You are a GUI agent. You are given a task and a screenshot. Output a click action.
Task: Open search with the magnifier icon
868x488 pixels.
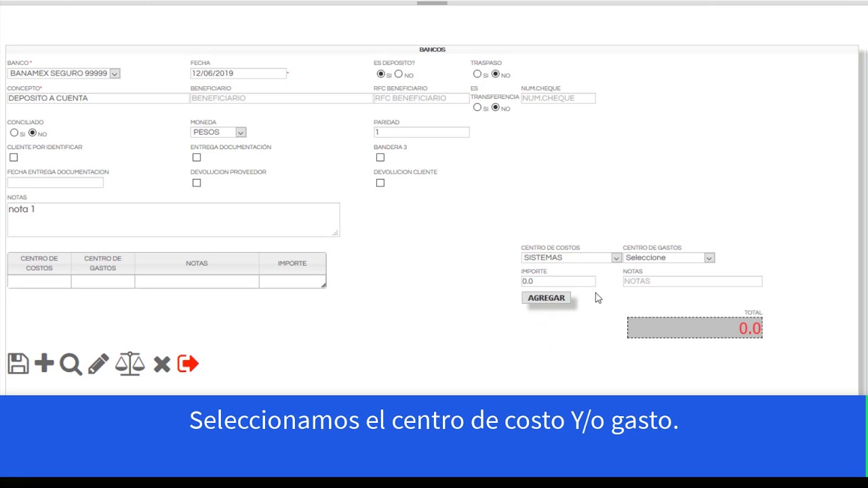point(71,365)
